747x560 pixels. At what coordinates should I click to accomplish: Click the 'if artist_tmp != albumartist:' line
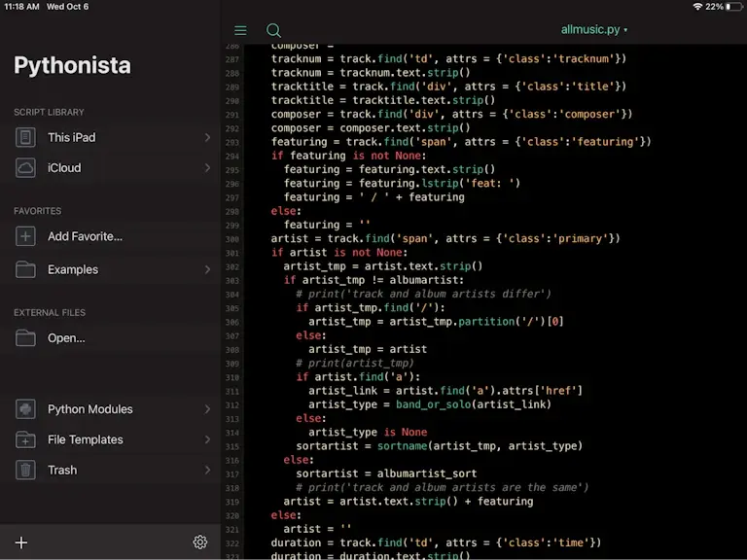click(373, 280)
